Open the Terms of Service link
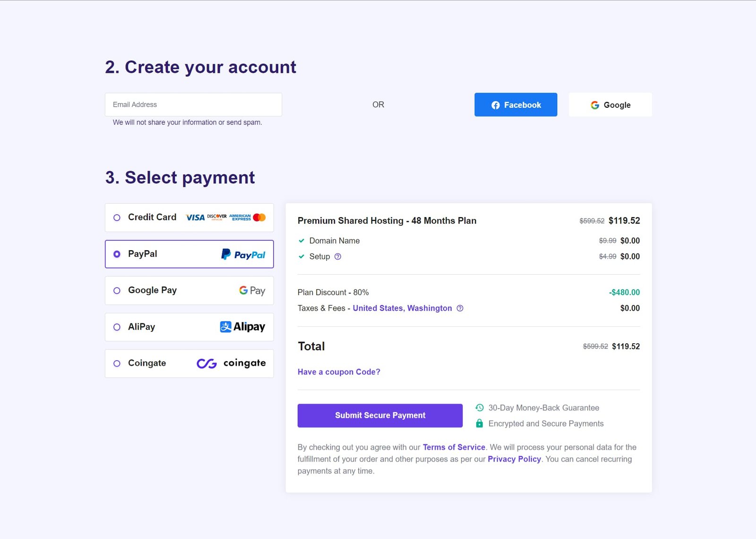Screen dimensions: 756x539 454,447
